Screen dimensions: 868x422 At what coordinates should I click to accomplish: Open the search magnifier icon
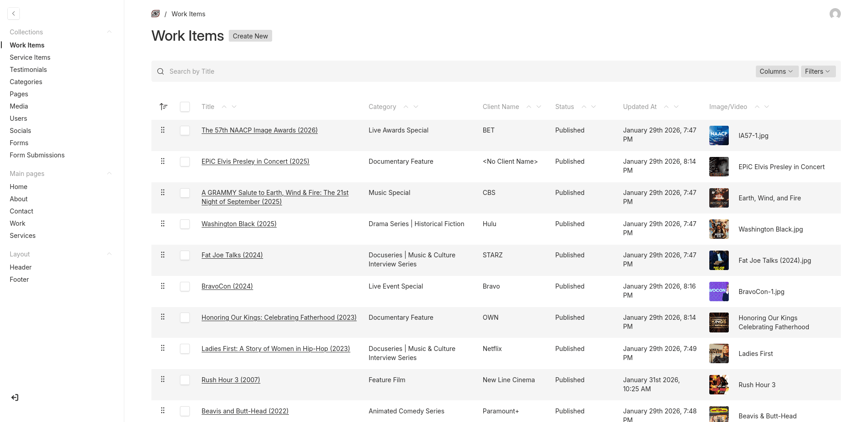click(x=160, y=71)
